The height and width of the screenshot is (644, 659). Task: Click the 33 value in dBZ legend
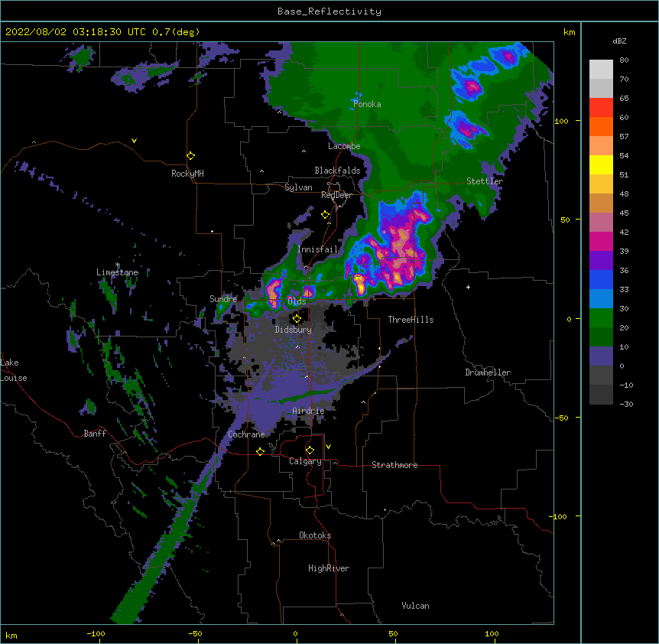(x=624, y=290)
